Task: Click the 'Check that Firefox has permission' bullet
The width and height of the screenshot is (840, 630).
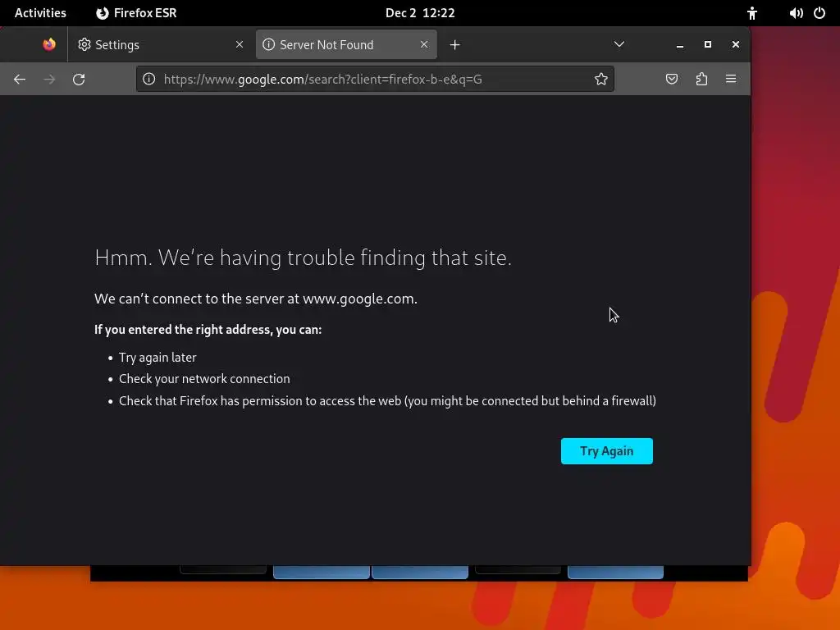Action: 387,400
